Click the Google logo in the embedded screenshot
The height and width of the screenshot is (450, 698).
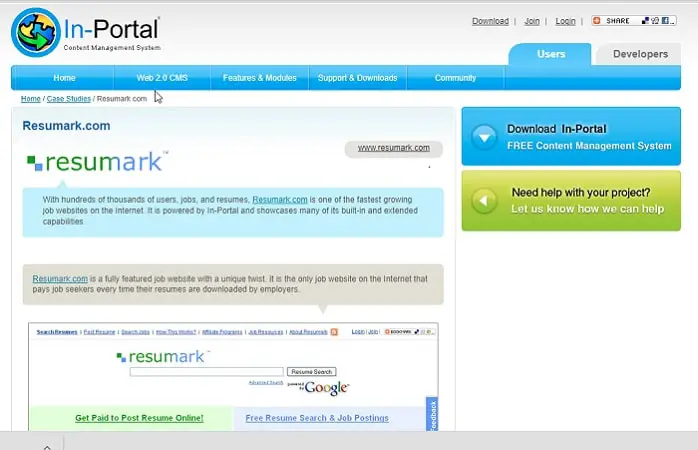pyautogui.click(x=326, y=388)
